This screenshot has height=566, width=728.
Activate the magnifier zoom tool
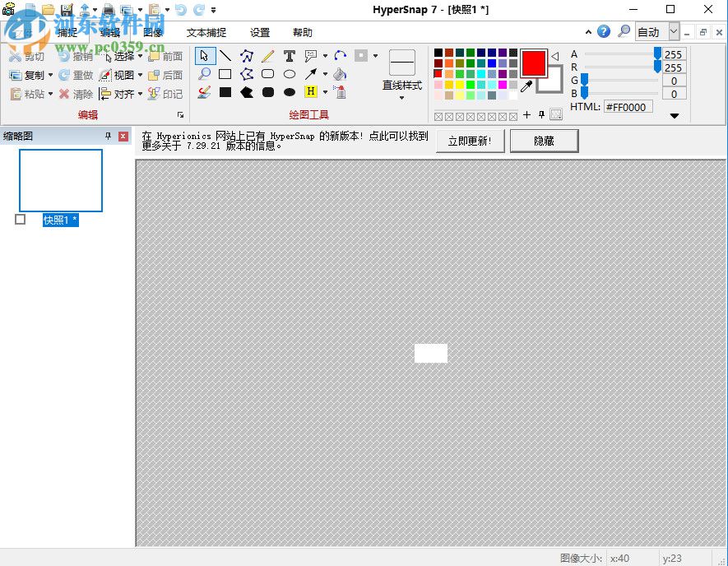tap(204, 74)
